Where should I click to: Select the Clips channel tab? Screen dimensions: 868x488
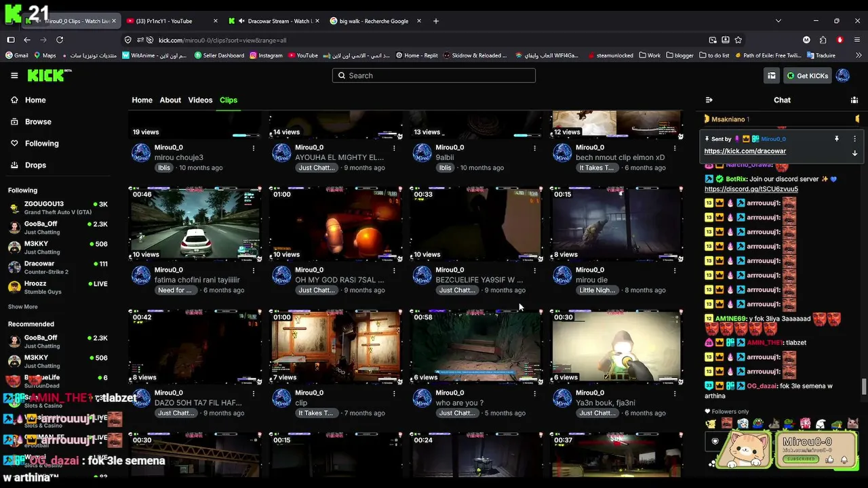click(229, 100)
